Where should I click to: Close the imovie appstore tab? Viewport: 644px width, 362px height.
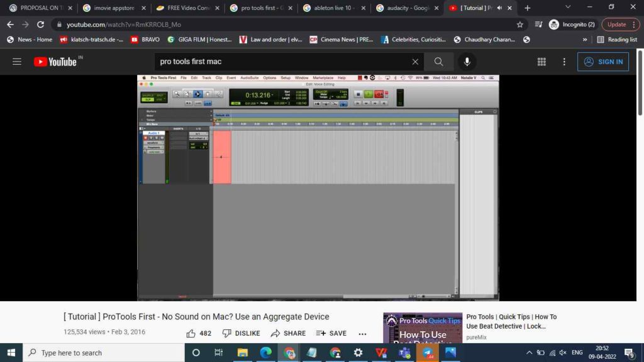[x=143, y=8]
